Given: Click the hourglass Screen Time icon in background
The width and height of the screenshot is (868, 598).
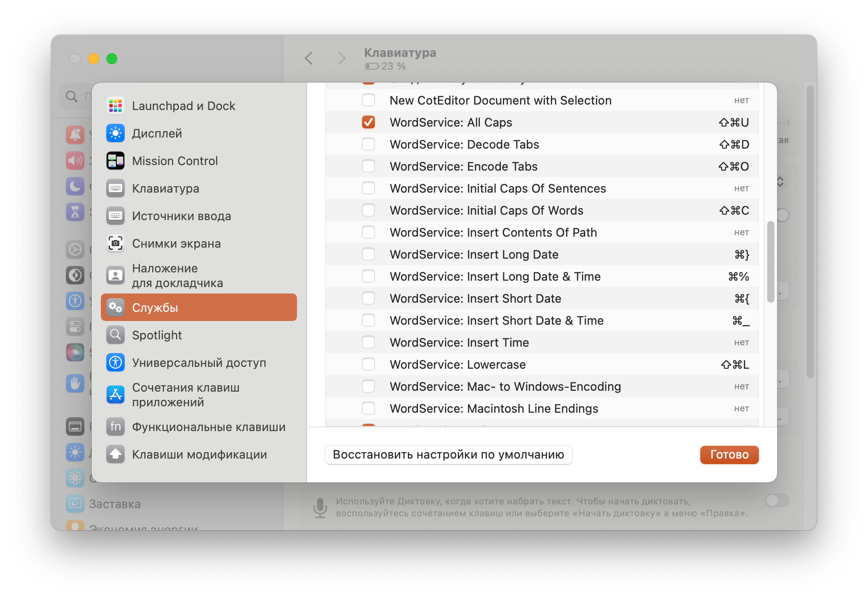Looking at the screenshot, I should (x=75, y=212).
